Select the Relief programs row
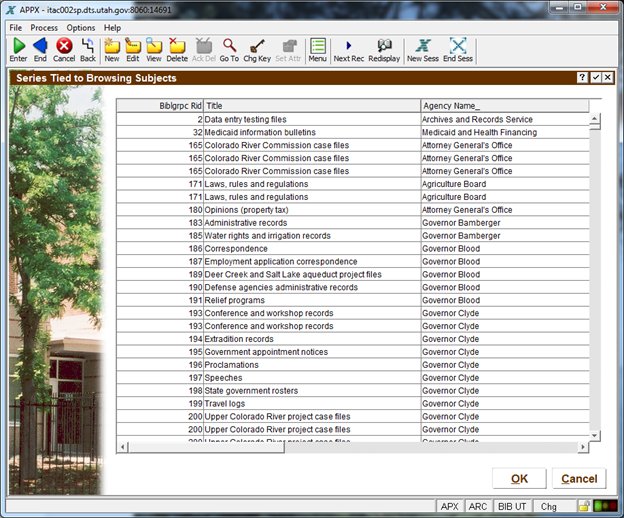Image resolution: width=624 pixels, height=518 pixels. 353,300
